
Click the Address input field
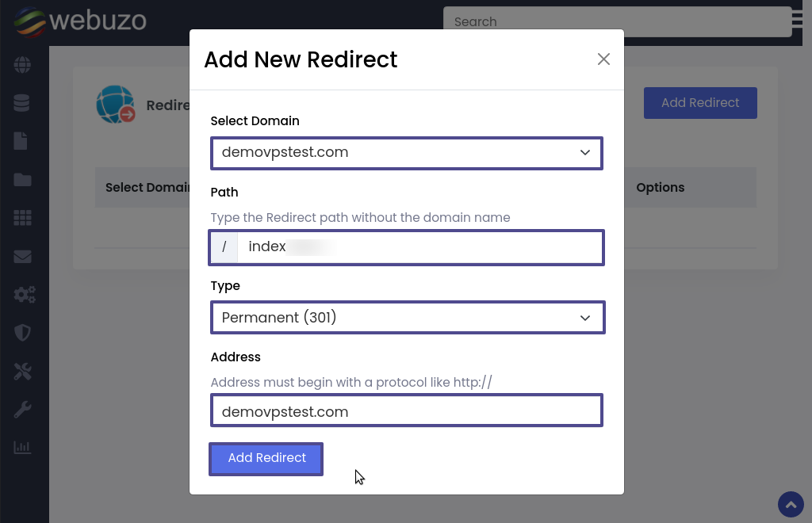[x=406, y=411]
